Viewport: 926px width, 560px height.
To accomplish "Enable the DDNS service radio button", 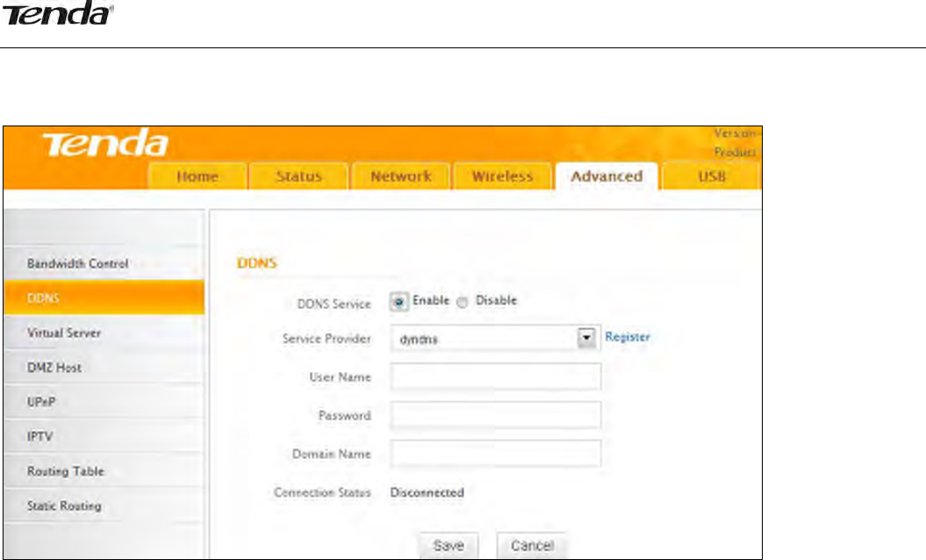I will [399, 303].
